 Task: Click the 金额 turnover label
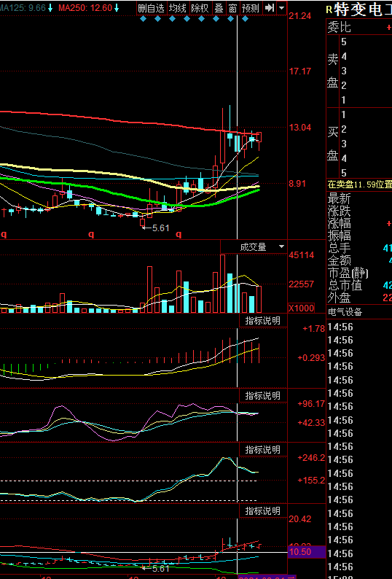point(340,260)
